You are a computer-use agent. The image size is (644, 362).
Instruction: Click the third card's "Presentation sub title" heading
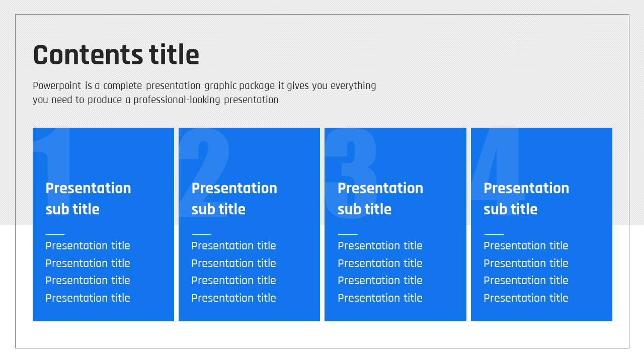pyautogui.click(x=380, y=199)
